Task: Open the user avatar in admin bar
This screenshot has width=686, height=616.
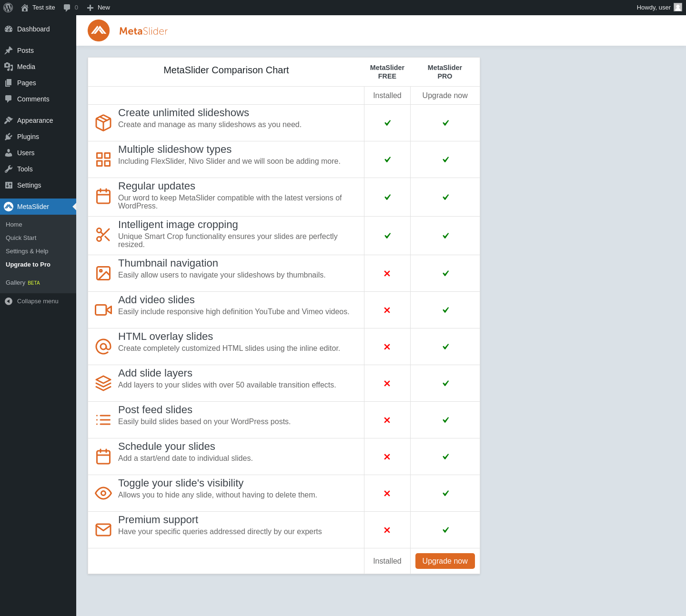Action: pyautogui.click(x=678, y=7)
